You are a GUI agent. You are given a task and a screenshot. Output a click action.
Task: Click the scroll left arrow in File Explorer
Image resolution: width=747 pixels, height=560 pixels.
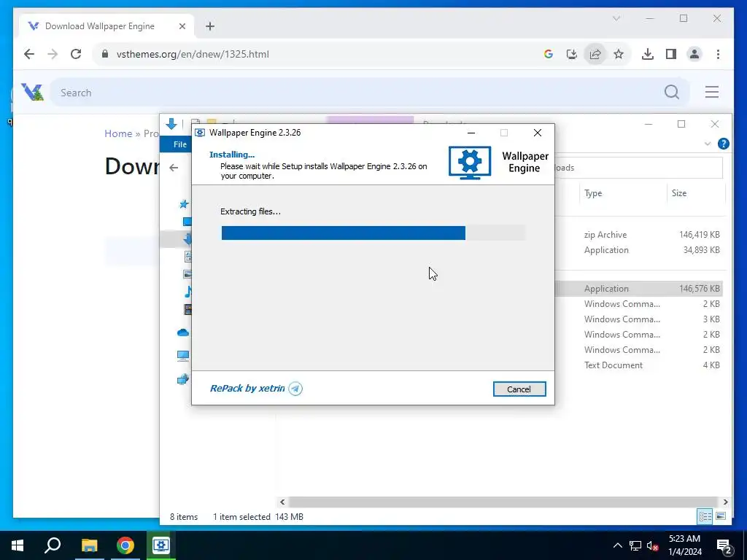tap(282, 502)
